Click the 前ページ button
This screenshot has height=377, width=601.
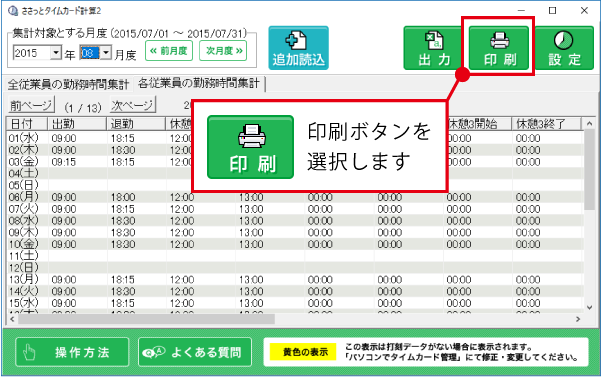(31, 105)
